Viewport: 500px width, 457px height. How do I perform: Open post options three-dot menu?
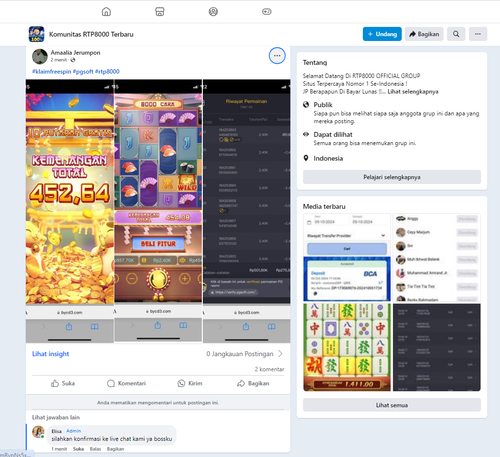coord(277,56)
